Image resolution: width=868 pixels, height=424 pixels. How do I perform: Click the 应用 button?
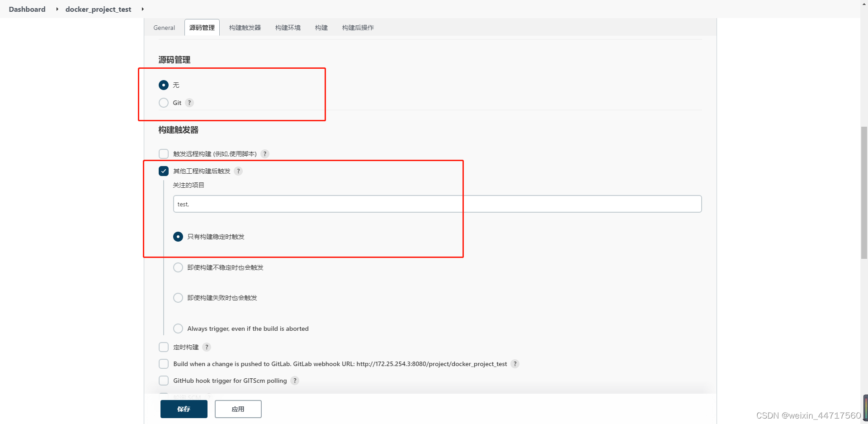tap(238, 409)
